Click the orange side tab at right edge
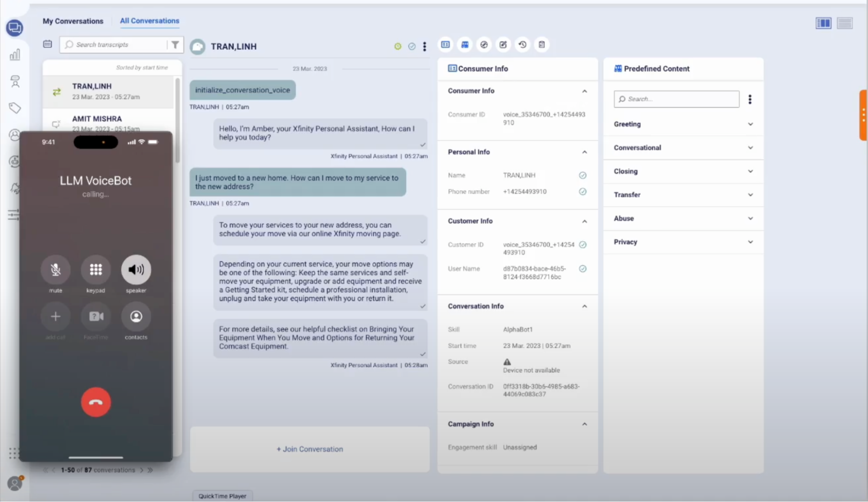This screenshot has width=868, height=502. (x=863, y=115)
